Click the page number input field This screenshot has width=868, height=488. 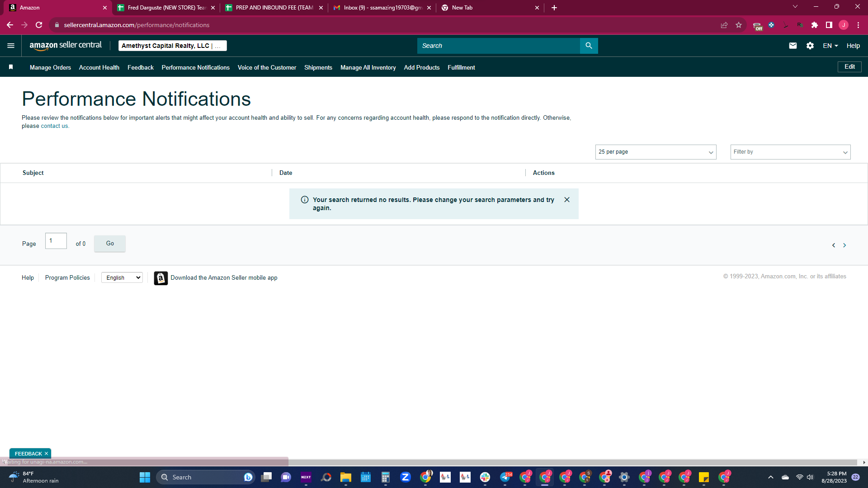point(56,241)
